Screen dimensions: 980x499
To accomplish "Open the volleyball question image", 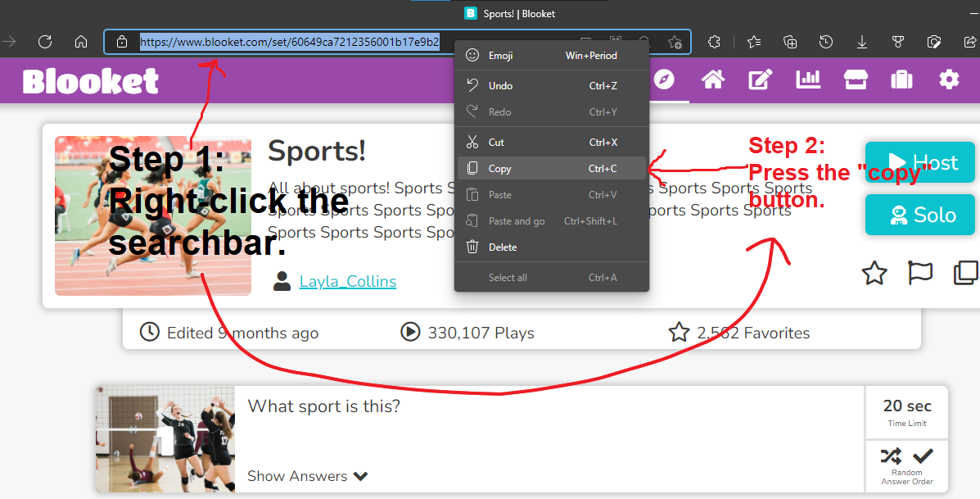I will [165, 439].
